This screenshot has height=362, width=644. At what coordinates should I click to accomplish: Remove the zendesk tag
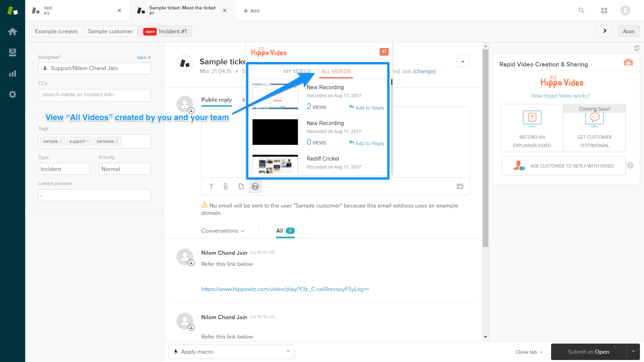[117, 141]
